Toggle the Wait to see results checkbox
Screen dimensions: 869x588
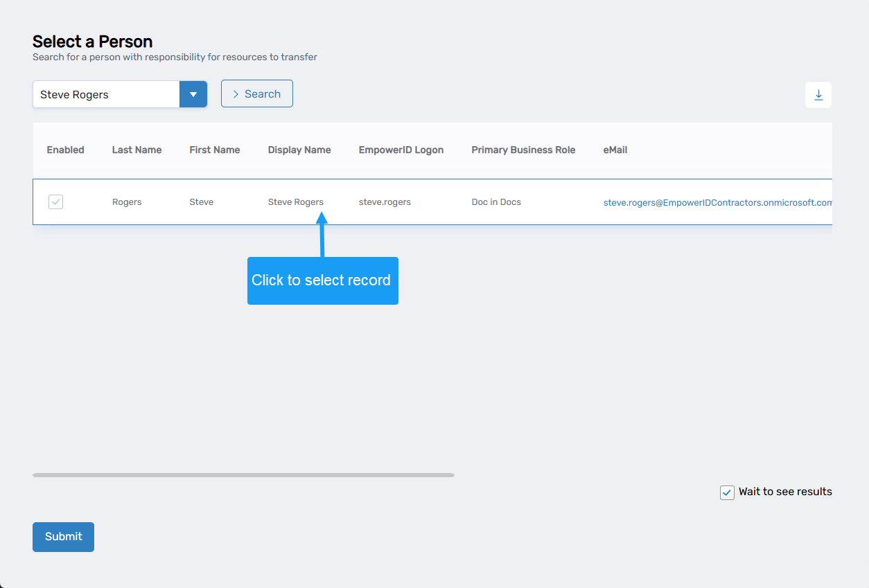[727, 492]
